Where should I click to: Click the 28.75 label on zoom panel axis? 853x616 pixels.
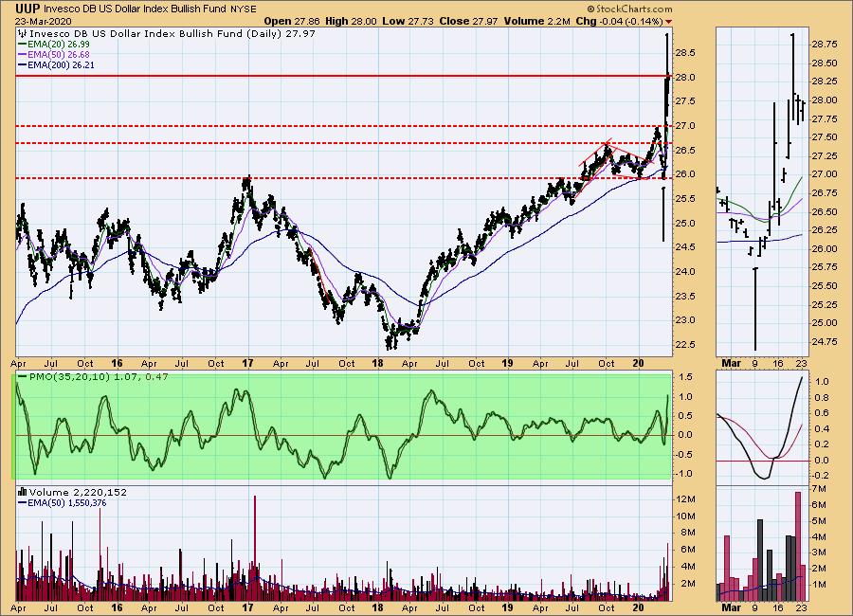(825, 45)
